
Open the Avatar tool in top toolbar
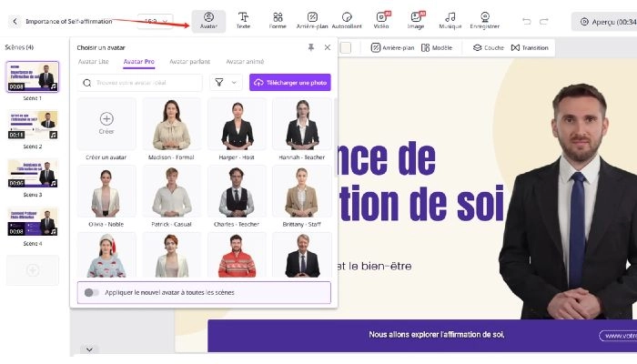(208, 21)
